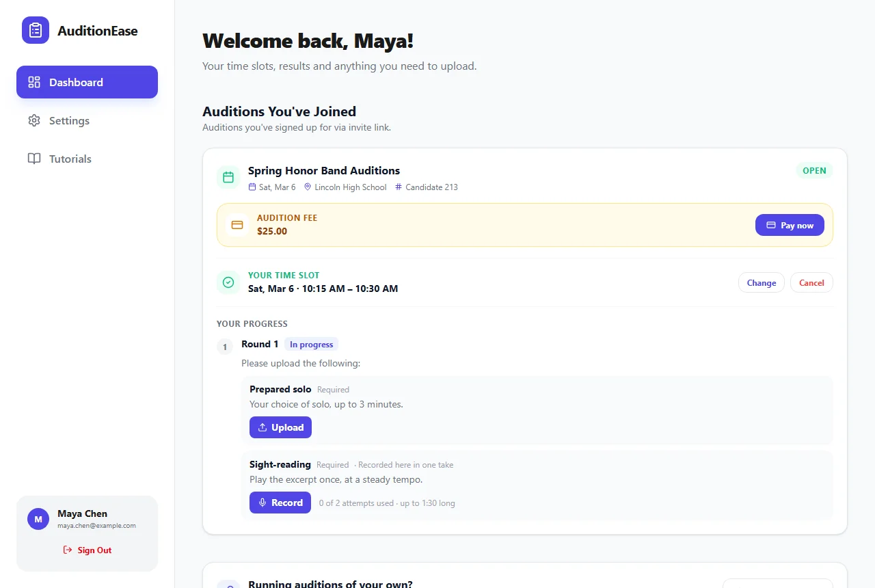
Task: Click the Maya Chen avatar circle
Action: [38, 519]
